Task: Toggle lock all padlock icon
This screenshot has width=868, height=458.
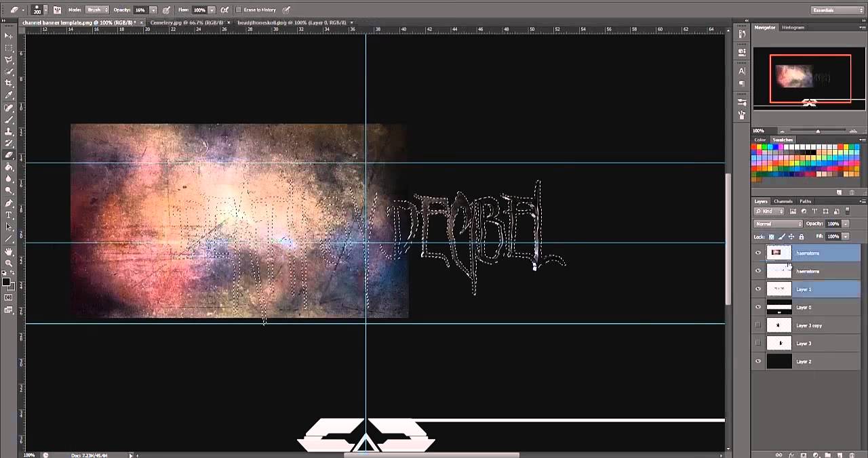Action: (x=801, y=236)
